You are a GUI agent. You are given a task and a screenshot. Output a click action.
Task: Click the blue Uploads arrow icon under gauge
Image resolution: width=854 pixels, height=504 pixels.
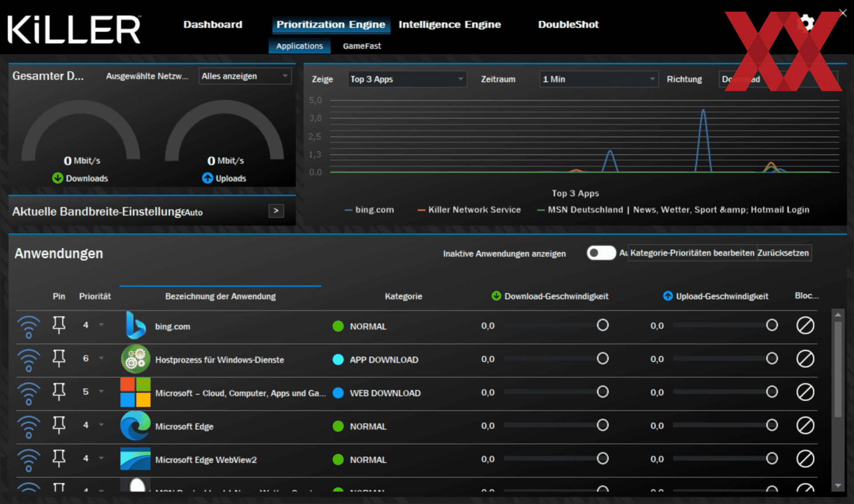point(207,178)
